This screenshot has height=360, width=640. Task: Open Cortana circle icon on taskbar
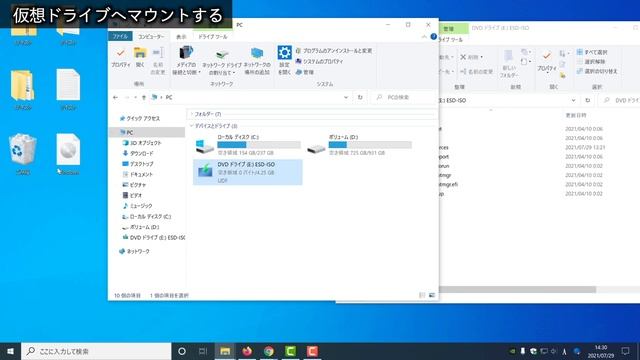182,351
